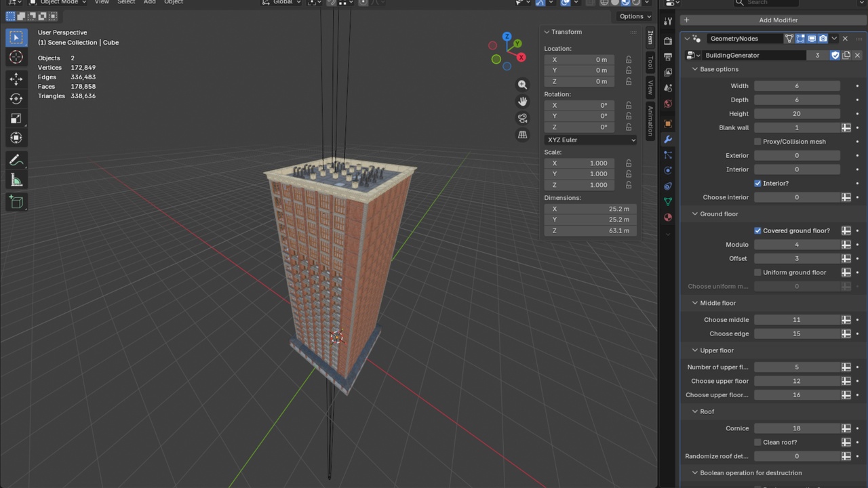Collapse the Transform panel
The image size is (868, 488).
coord(547,32)
